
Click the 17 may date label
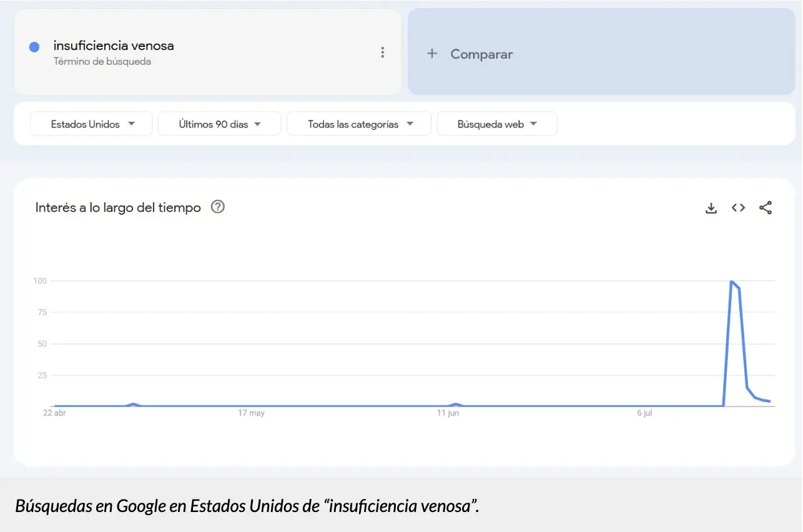(251, 413)
